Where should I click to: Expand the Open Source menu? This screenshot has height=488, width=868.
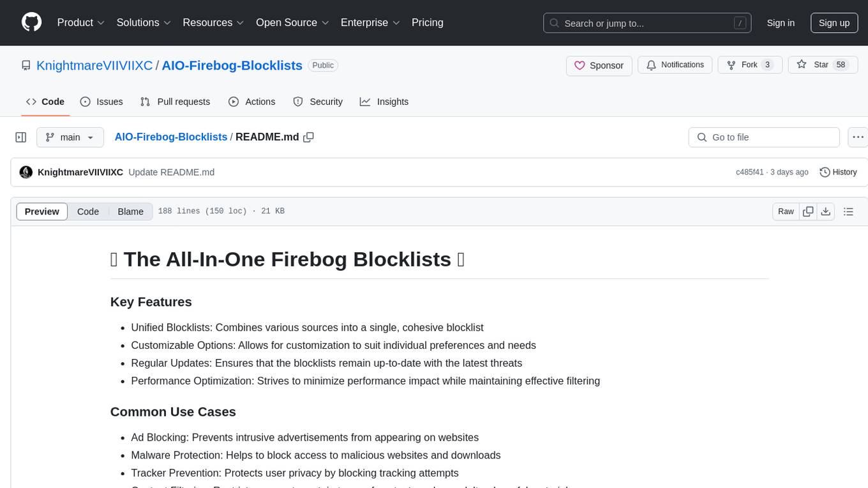click(x=292, y=22)
